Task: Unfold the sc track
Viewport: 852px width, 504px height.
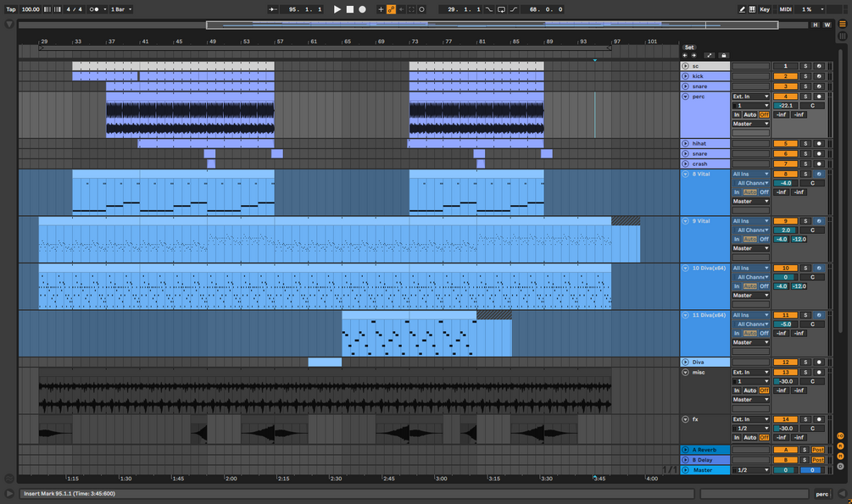Action: click(x=685, y=66)
